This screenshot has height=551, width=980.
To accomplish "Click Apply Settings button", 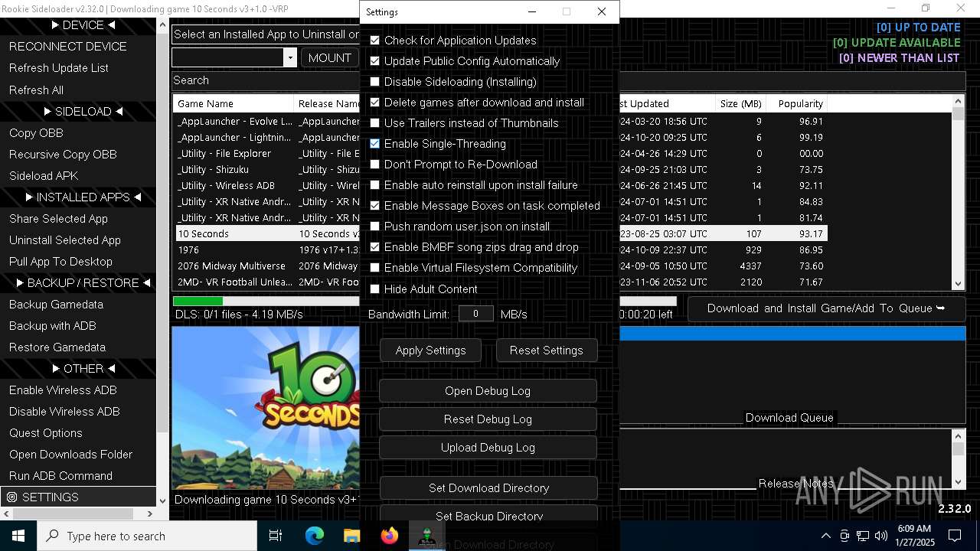I will click(430, 350).
